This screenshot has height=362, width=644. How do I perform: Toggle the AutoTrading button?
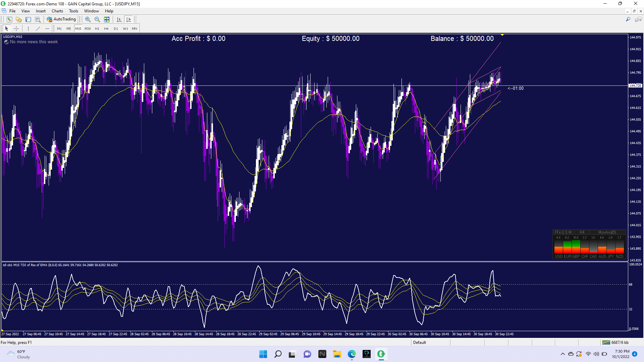click(x=61, y=19)
